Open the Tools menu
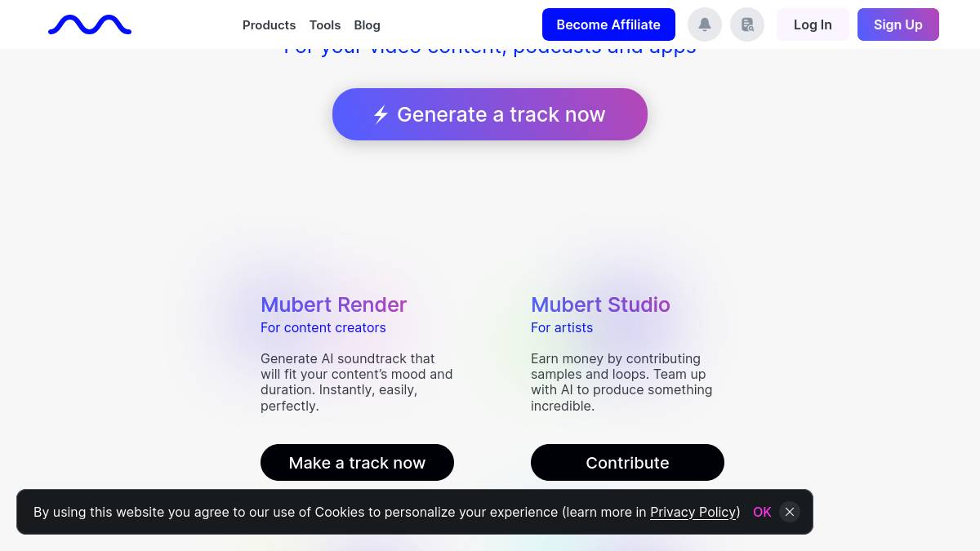Image resolution: width=980 pixels, height=551 pixels. 325,25
